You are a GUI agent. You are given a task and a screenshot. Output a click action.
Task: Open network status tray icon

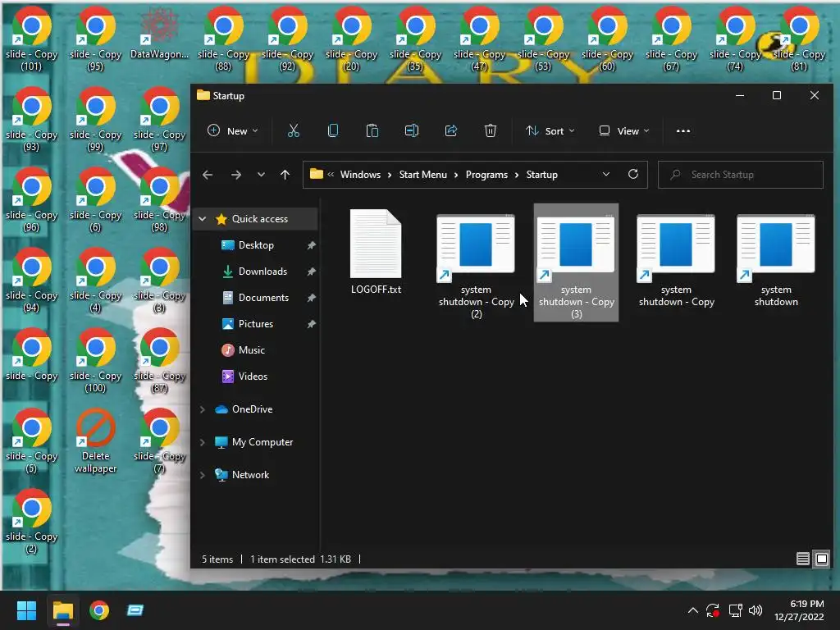(x=735, y=610)
